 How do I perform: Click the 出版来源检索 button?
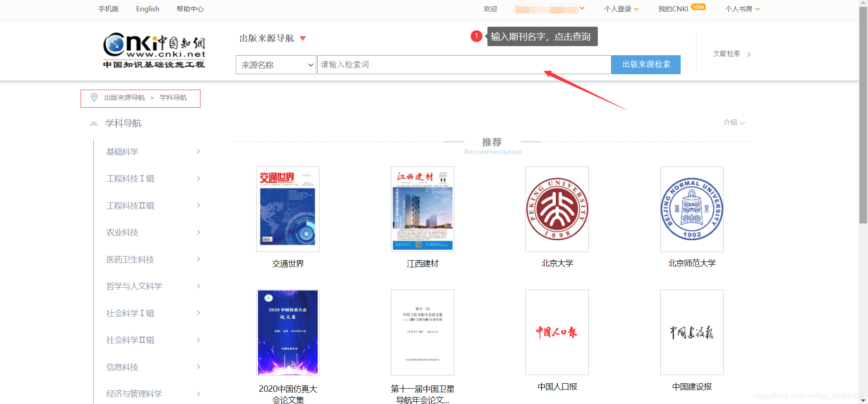tap(646, 65)
